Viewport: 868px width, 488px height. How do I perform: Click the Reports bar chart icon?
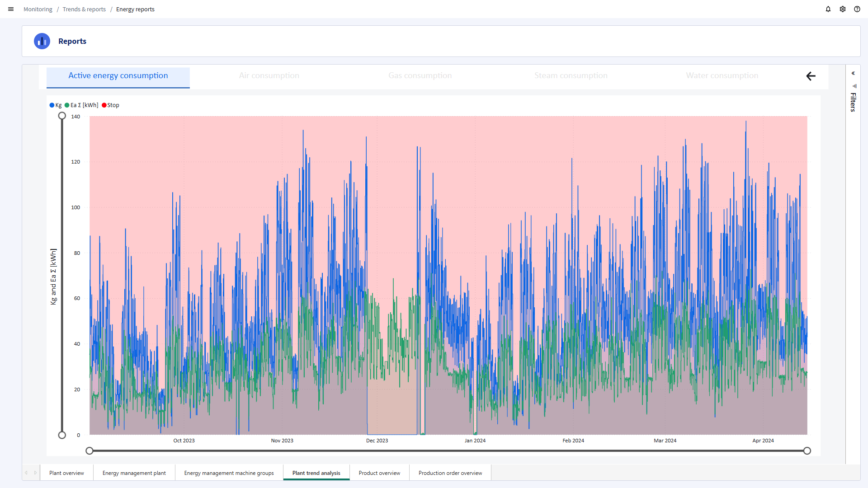pos(42,41)
